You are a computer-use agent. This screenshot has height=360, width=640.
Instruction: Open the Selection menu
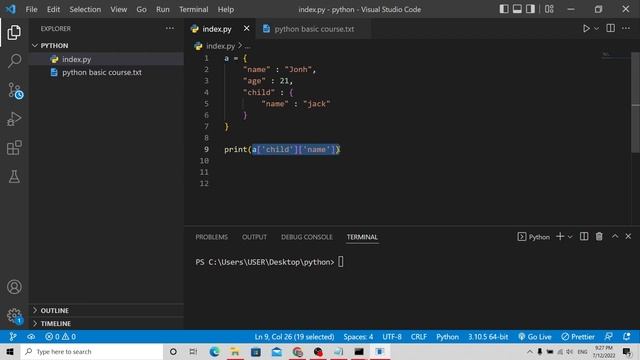click(85, 9)
